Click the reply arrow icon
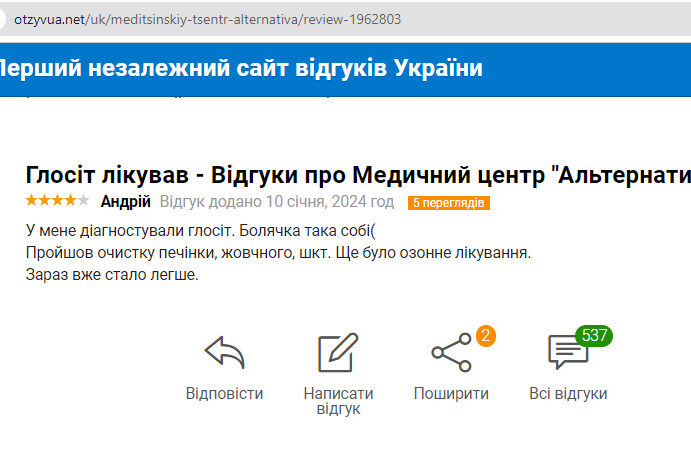The width and height of the screenshot is (691, 461). tap(224, 353)
